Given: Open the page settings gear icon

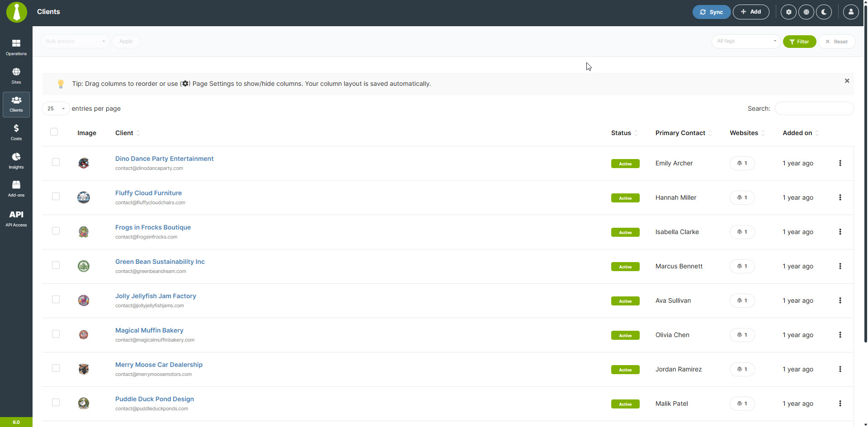Looking at the screenshot, I should tap(788, 12).
